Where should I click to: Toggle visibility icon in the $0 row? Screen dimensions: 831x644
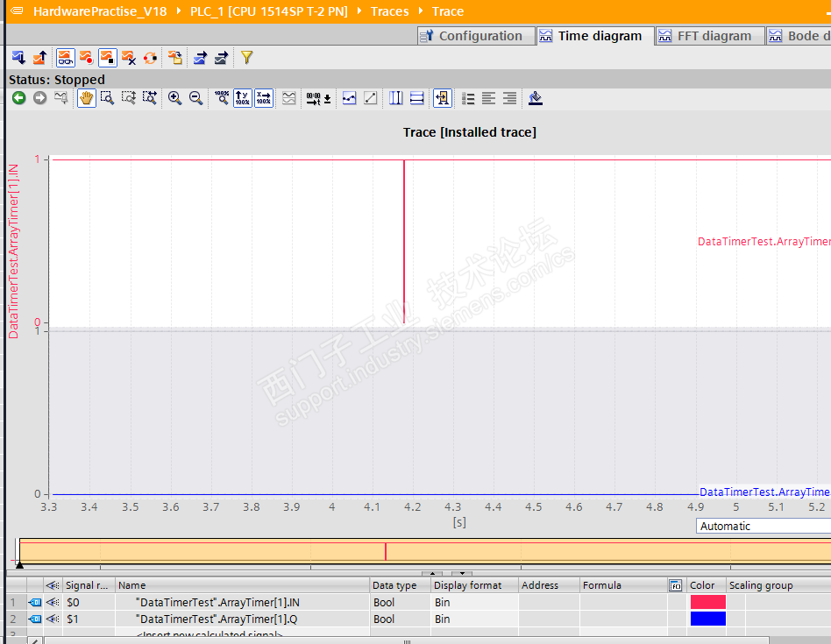[53, 602]
